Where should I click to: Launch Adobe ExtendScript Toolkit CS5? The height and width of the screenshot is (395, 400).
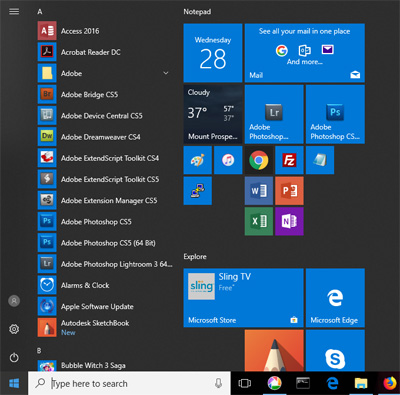(105, 179)
